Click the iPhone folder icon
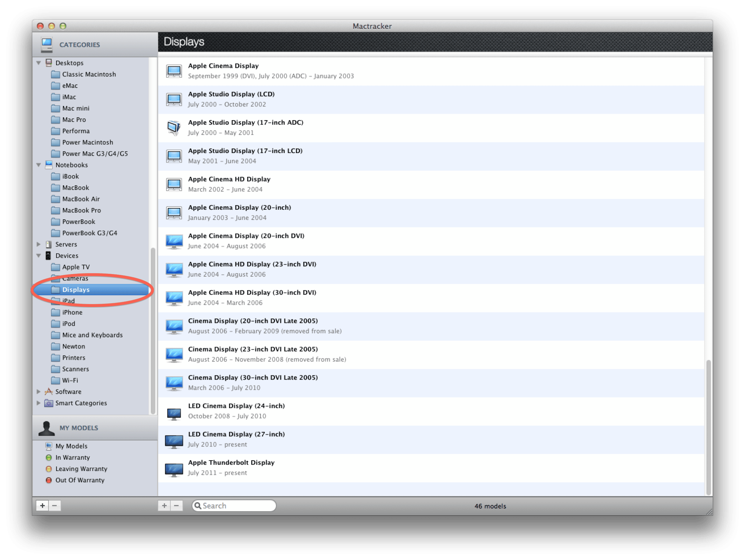This screenshot has width=745, height=560. pyautogui.click(x=56, y=312)
